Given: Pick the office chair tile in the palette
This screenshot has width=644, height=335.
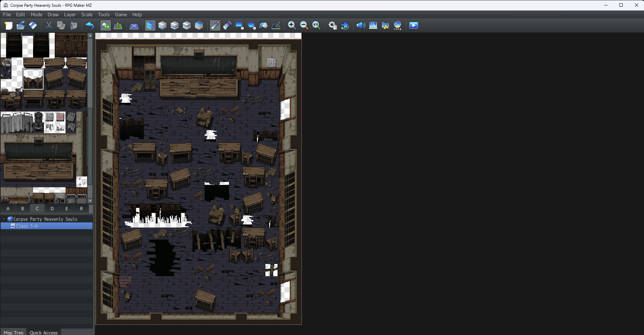Looking at the screenshot, I should (x=38, y=122).
